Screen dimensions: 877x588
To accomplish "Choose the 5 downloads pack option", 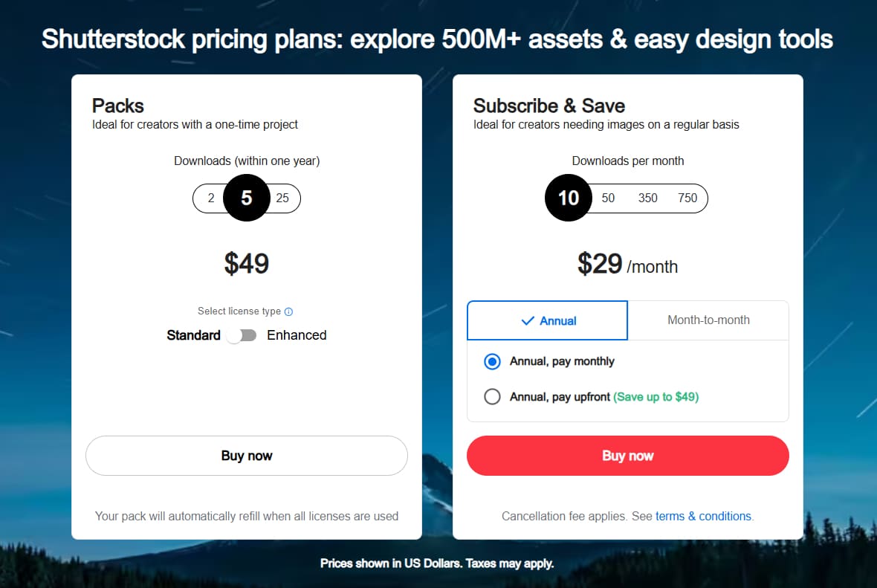I will (247, 198).
